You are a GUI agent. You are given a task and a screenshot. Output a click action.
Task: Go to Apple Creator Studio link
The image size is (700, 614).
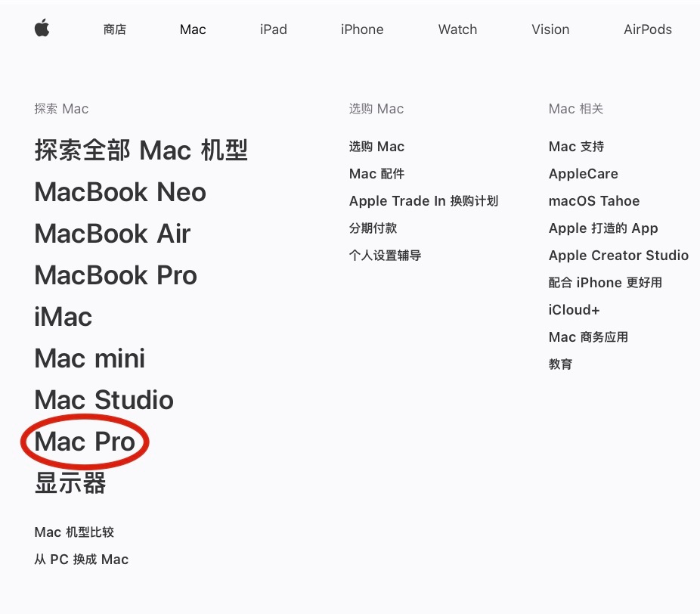(618, 256)
